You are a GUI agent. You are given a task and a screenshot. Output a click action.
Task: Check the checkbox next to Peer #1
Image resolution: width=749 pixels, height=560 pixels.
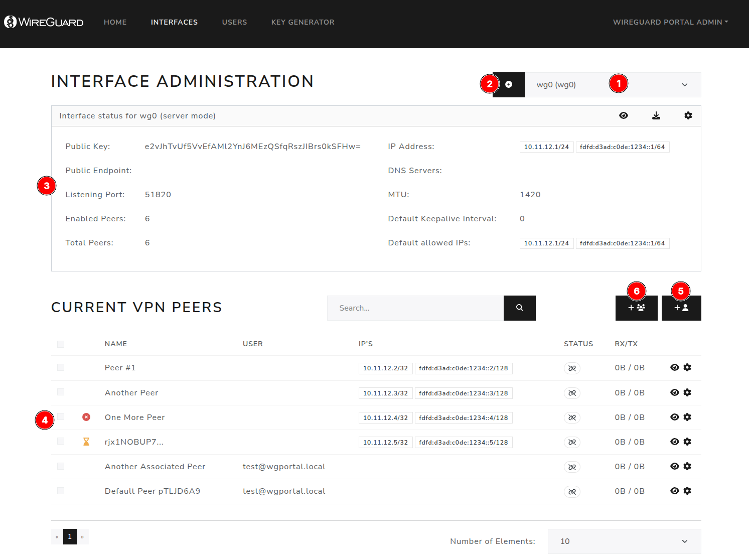tap(61, 367)
